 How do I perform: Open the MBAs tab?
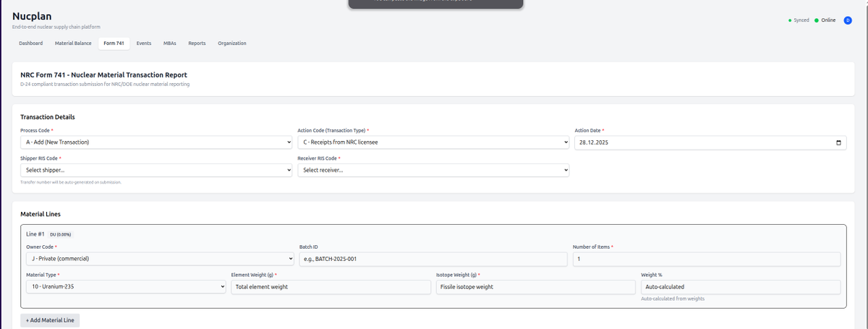point(170,43)
